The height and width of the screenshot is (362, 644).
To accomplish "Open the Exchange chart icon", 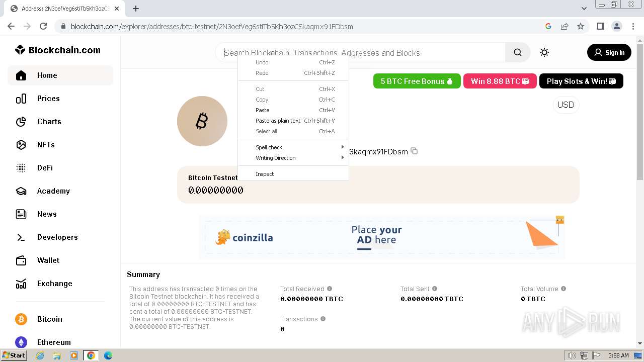I will click(21, 284).
